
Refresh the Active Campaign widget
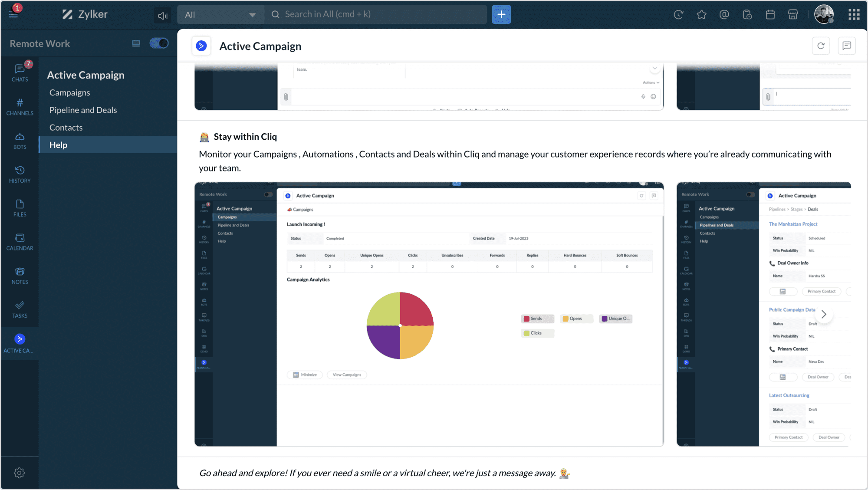pos(821,46)
